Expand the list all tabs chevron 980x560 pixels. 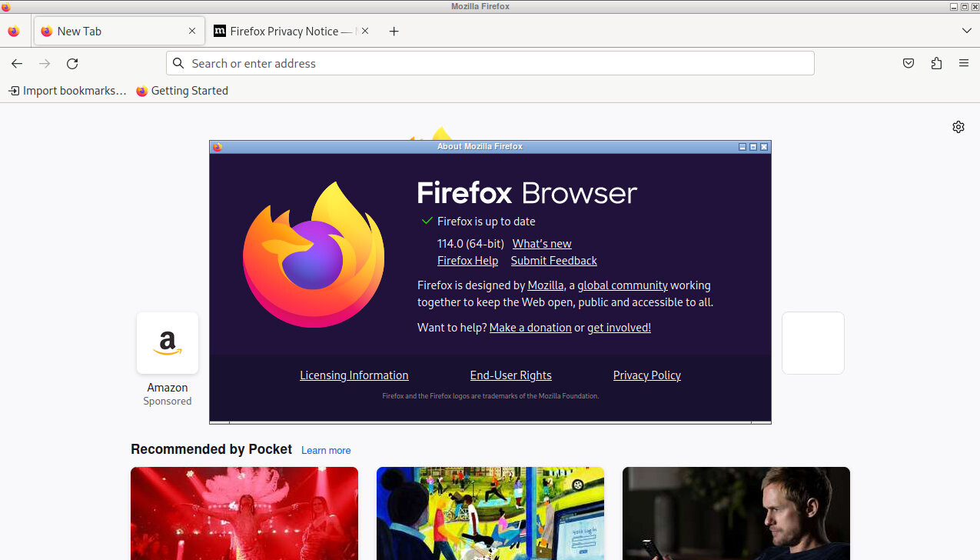966,31
